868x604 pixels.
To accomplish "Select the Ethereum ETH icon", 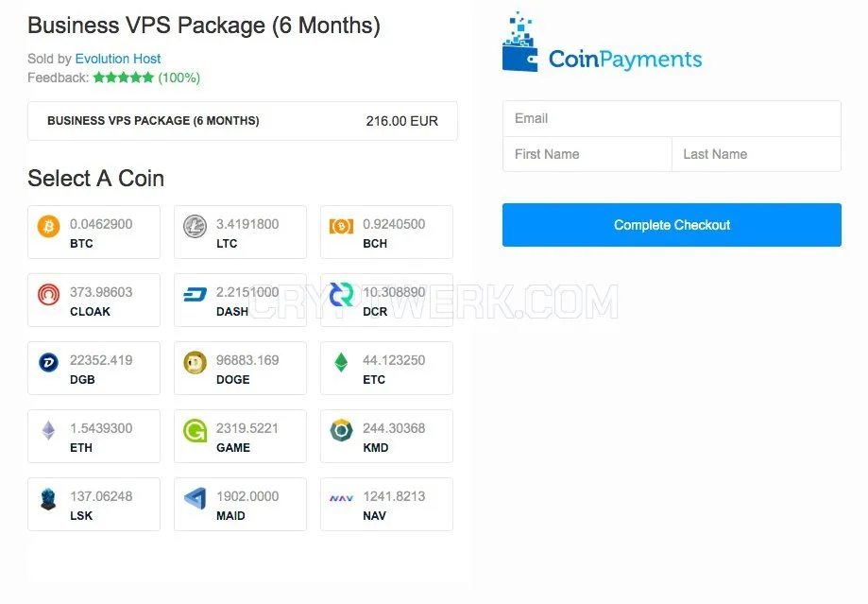I will [x=49, y=431].
